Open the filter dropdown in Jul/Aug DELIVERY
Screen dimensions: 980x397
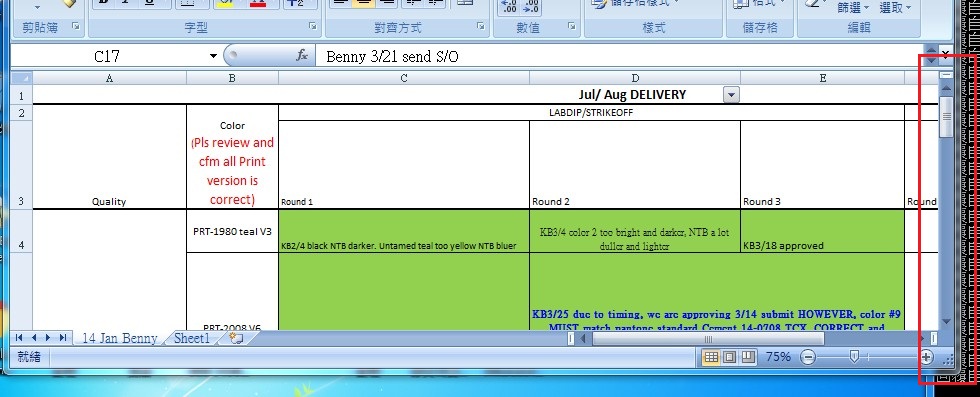pyautogui.click(x=731, y=95)
